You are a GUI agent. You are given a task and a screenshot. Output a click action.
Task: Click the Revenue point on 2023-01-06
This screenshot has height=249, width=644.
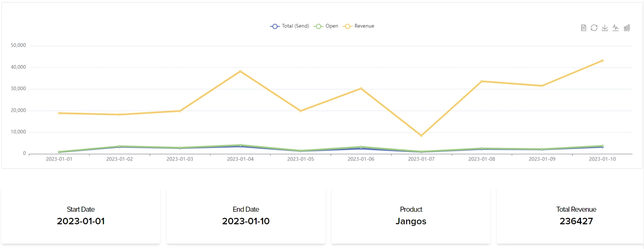(x=361, y=88)
